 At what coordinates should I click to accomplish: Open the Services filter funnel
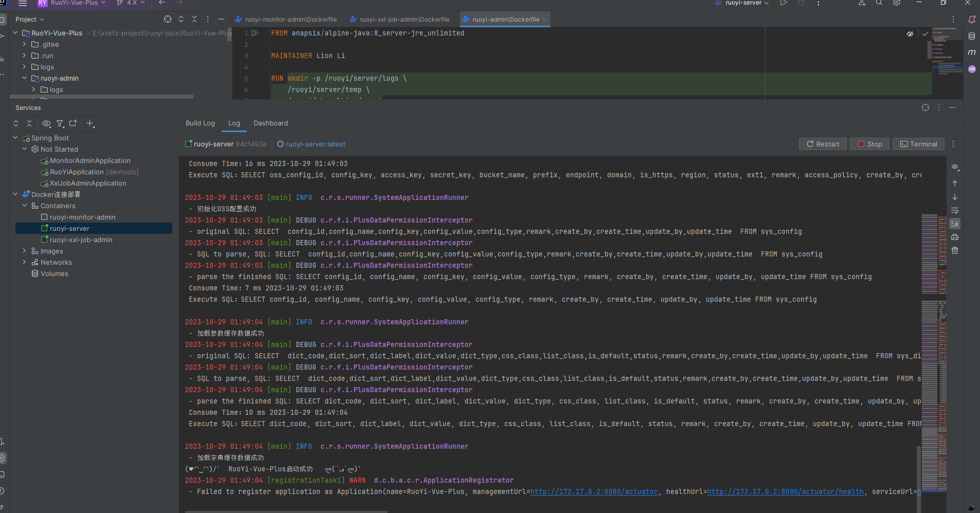pyautogui.click(x=60, y=123)
